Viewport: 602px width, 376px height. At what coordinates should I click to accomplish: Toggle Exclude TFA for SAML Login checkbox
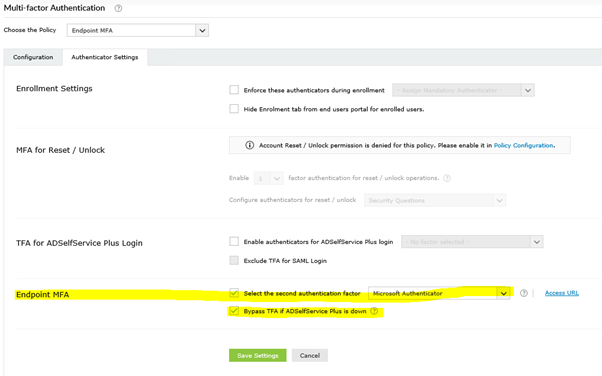pos(234,260)
